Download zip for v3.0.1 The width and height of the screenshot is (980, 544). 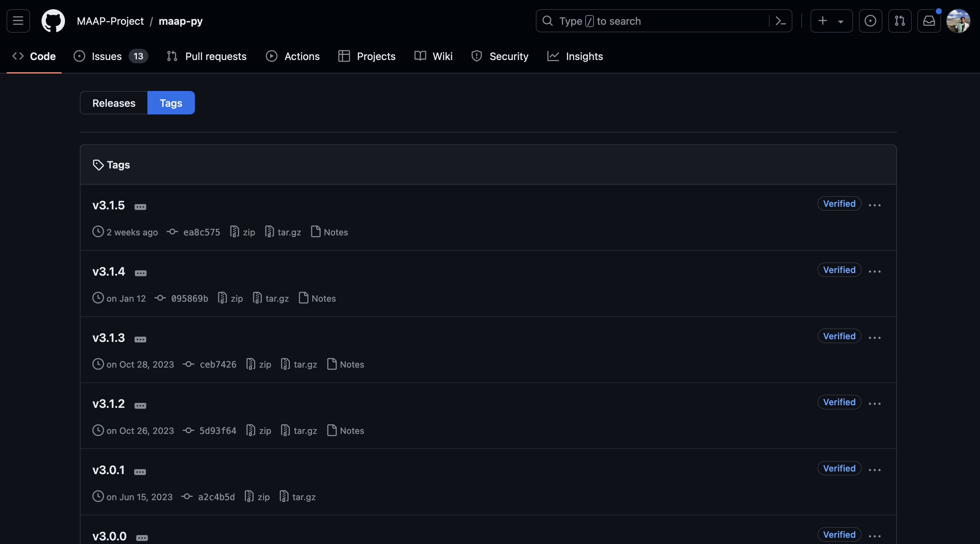pos(257,497)
